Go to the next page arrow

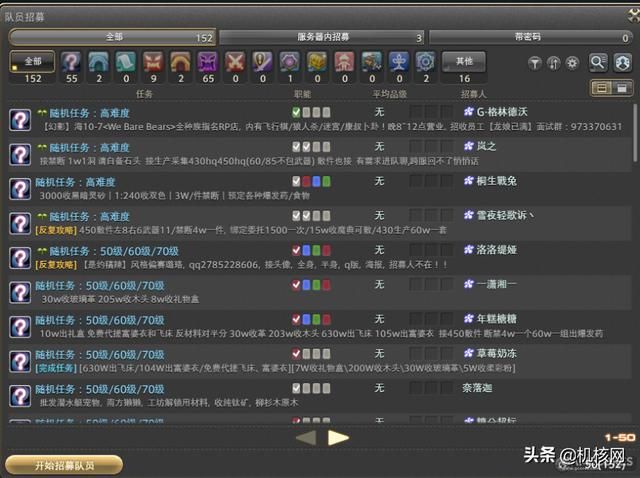pos(338,438)
